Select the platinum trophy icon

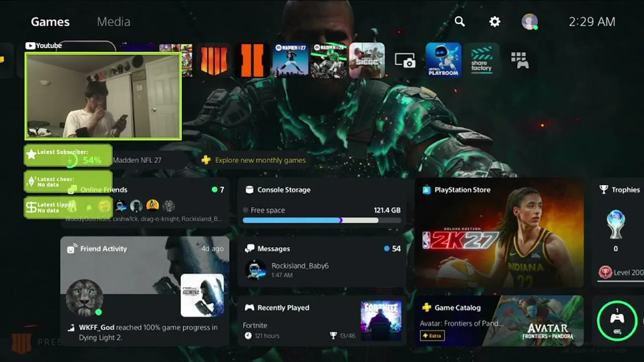click(616, 225)
